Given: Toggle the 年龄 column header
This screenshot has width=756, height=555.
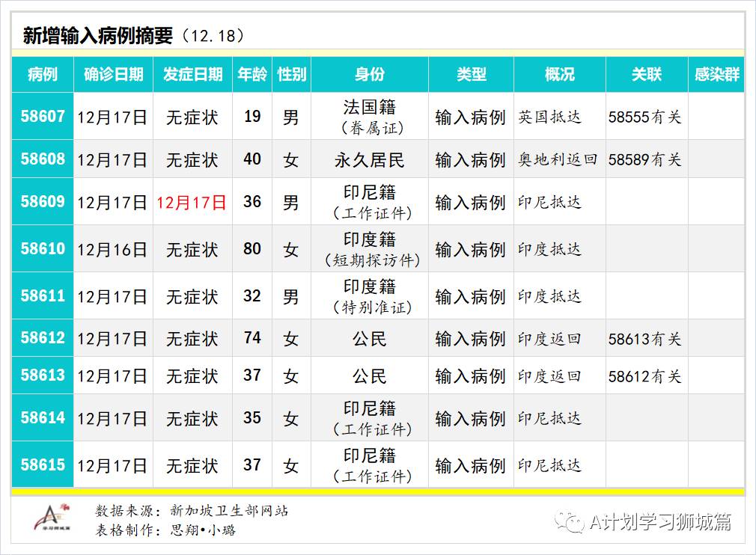Looking at the screenshot, I should pos(252,75).
